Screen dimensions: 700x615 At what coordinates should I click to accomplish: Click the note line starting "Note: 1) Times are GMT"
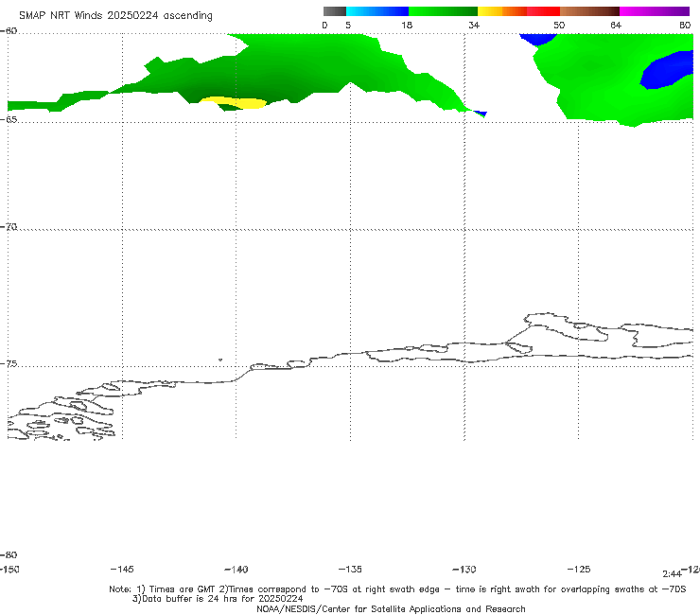[397, 589]
